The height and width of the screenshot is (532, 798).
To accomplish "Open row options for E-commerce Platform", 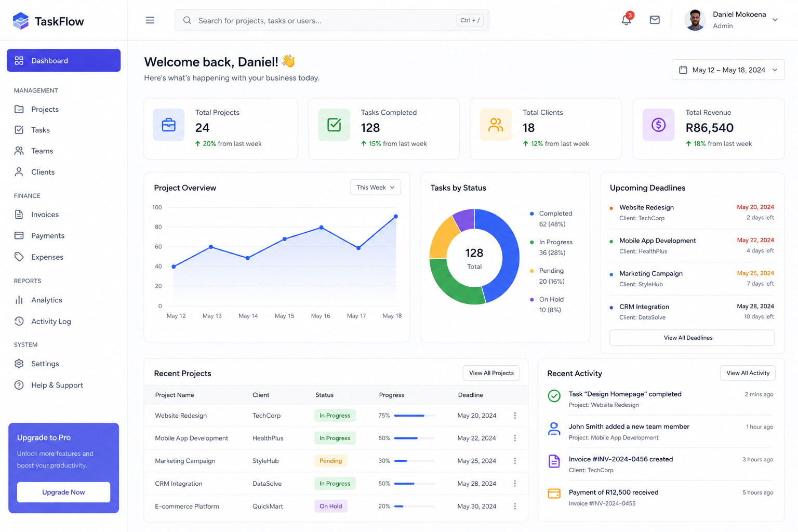I will click(515, 506).
